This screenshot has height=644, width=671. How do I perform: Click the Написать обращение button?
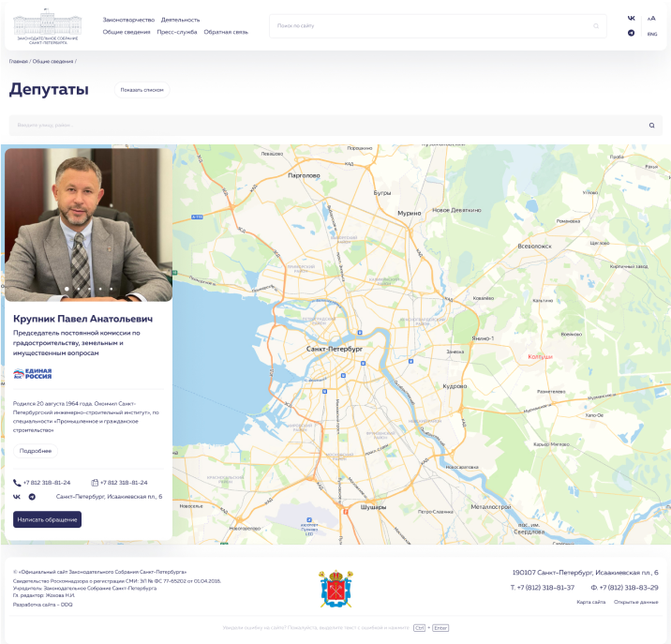47,519
